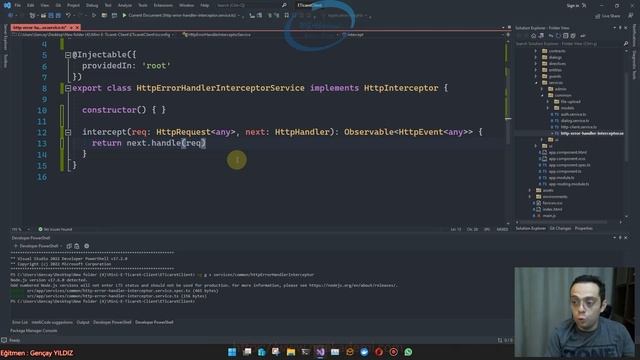Click Solution Explorer search magnifier icon
The height and width of the screenshot is (360, 640).
click(x=626, y=43)
